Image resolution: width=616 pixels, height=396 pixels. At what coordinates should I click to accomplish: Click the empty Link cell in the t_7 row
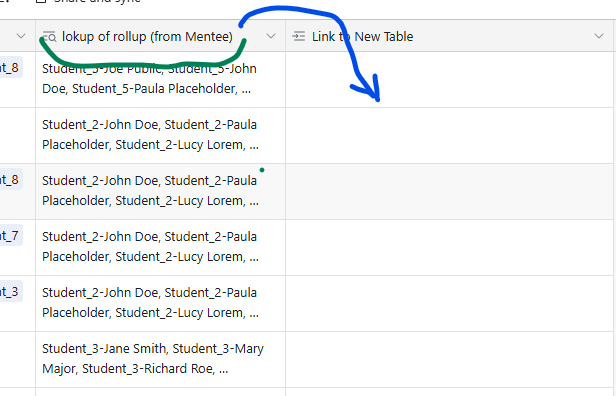click(451, 248)
